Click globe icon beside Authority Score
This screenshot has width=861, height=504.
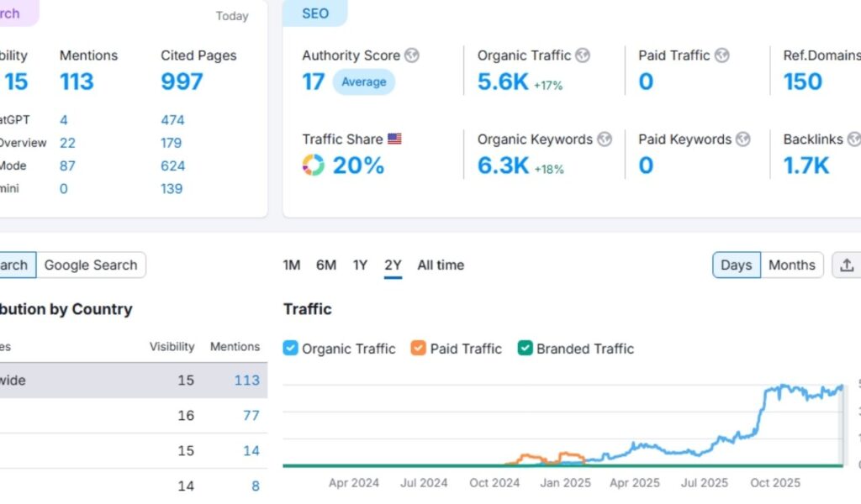tap(411, 55)
